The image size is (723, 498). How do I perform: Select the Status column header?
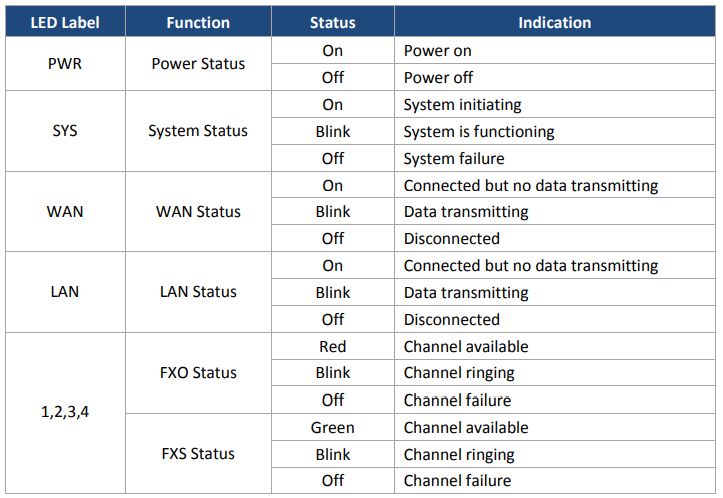(333, 22)
